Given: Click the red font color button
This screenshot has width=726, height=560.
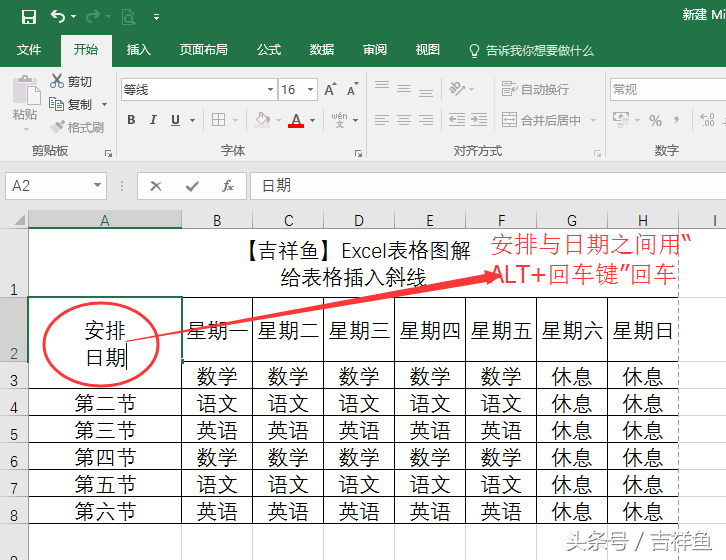Looking at the screenshot, I should (x=296, y=120).
